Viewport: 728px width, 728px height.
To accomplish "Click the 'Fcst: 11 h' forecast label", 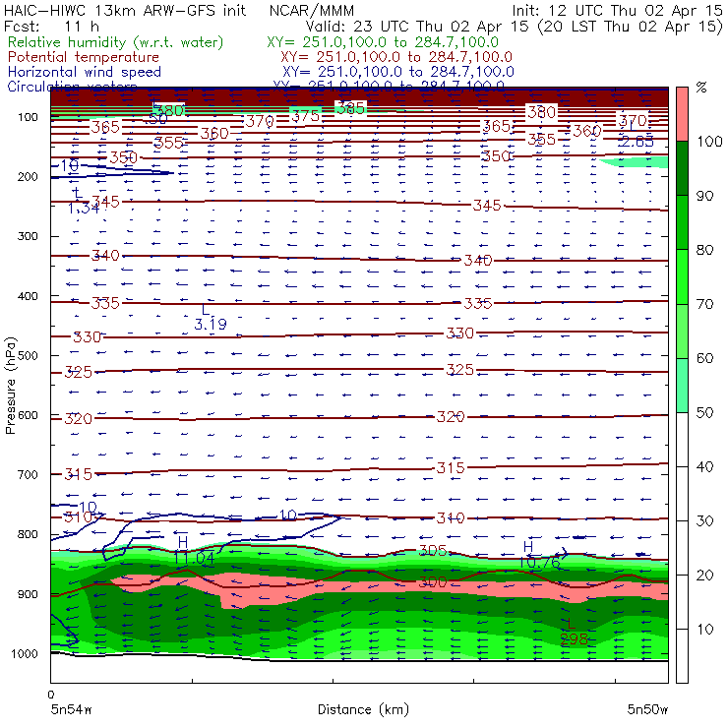I will pos(51,26).
